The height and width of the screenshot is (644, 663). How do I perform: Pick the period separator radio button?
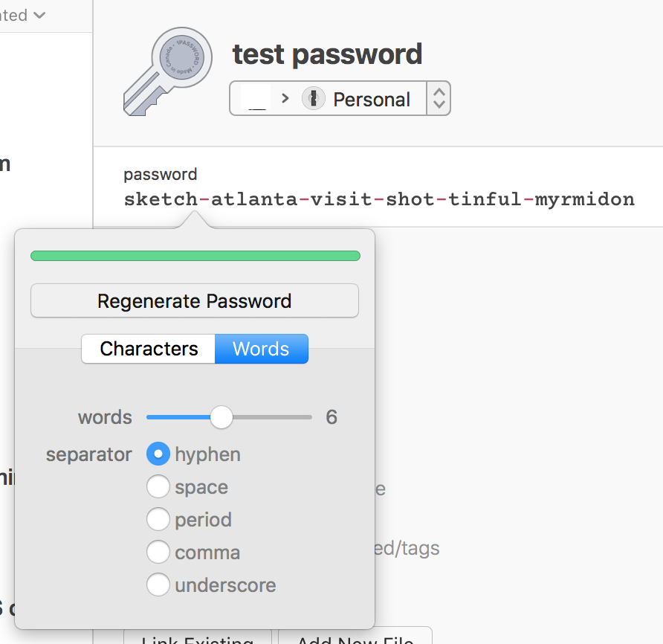coord(158,520)
